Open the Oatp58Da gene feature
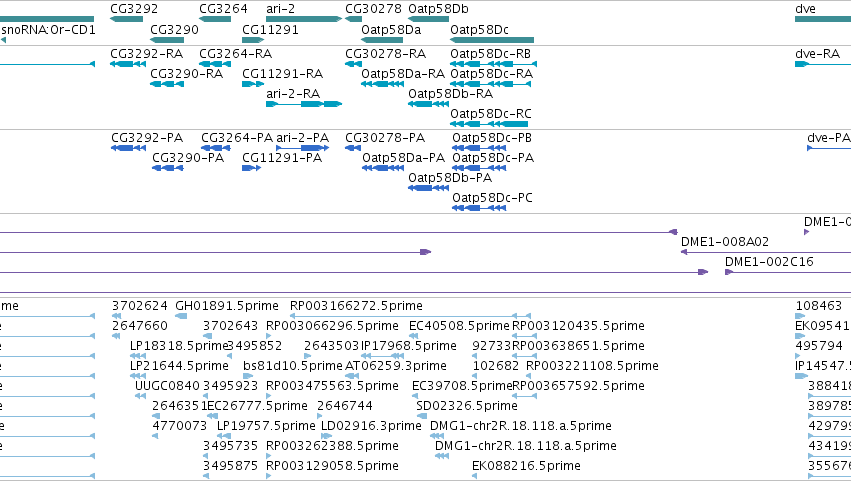Image resolution: width=851 pixels, height=481 pixels. (x=382, y=40)
